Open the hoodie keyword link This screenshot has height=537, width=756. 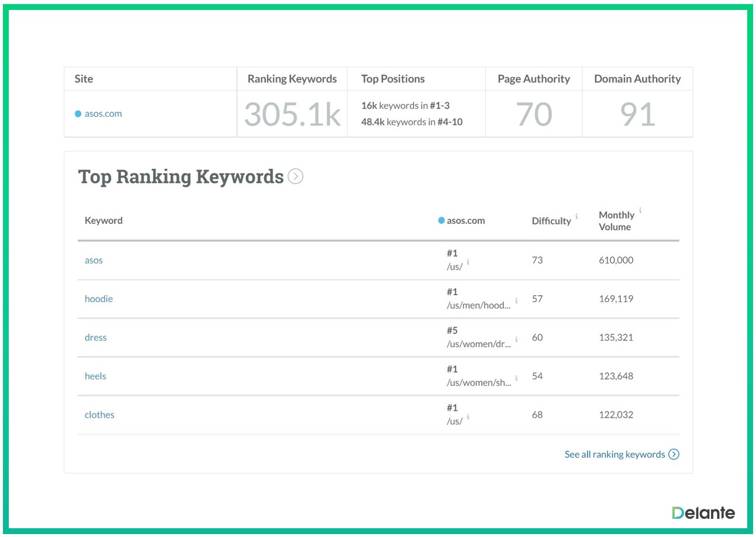click(99, 299)
